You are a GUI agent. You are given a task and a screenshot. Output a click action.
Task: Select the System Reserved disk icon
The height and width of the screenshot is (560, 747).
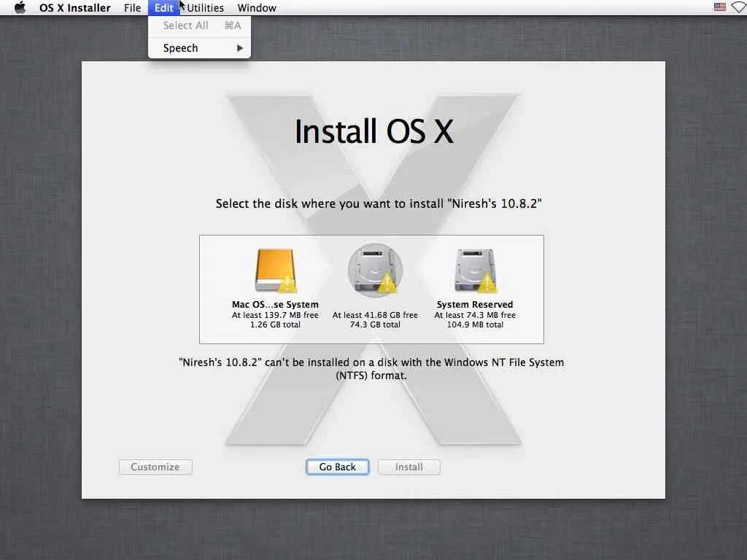click(475, 270)
